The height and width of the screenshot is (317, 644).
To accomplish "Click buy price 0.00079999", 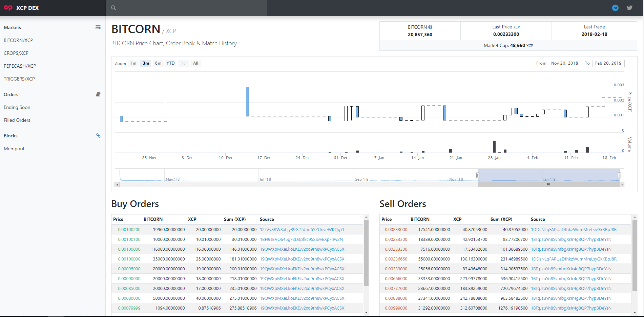I will pyautogui.click(x=129, y=308).
